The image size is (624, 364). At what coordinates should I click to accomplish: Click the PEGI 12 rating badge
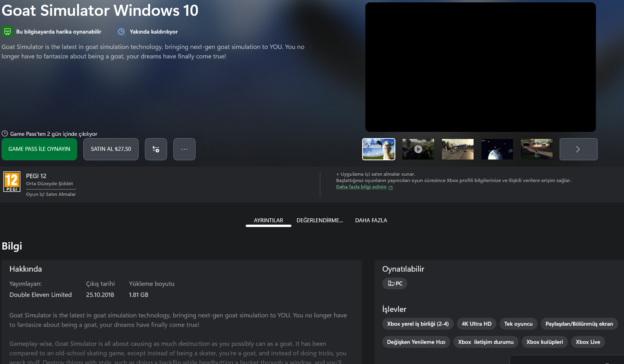click(x=12, y=182)
